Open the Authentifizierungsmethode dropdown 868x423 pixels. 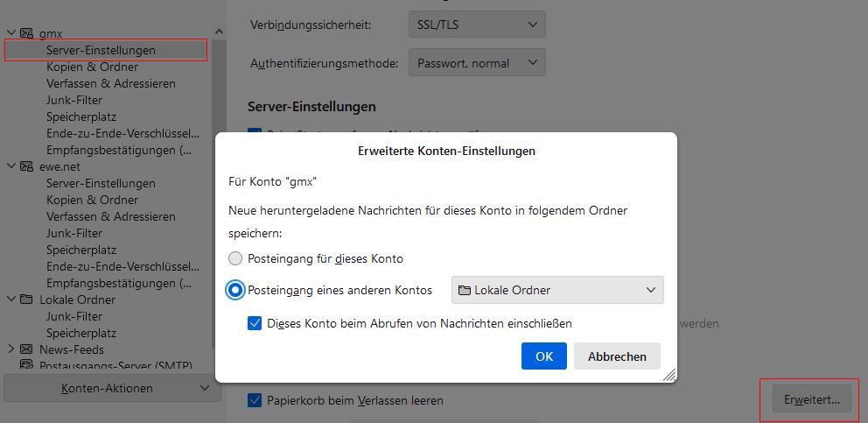tap(477, 63)
